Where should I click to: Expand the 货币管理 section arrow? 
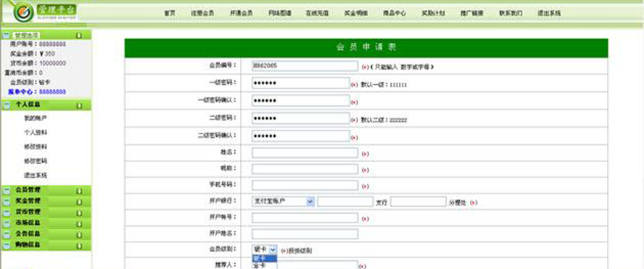click(79, 212)
